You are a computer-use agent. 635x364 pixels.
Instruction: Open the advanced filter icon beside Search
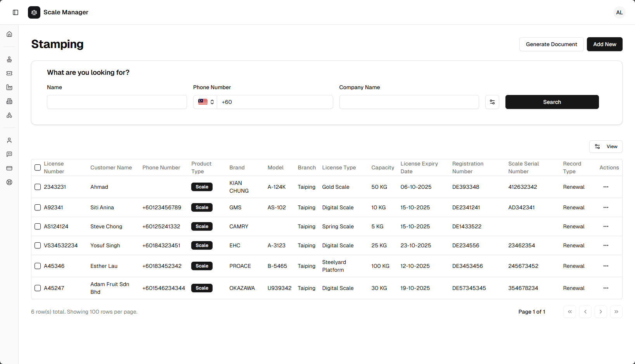tap(492, 102)
